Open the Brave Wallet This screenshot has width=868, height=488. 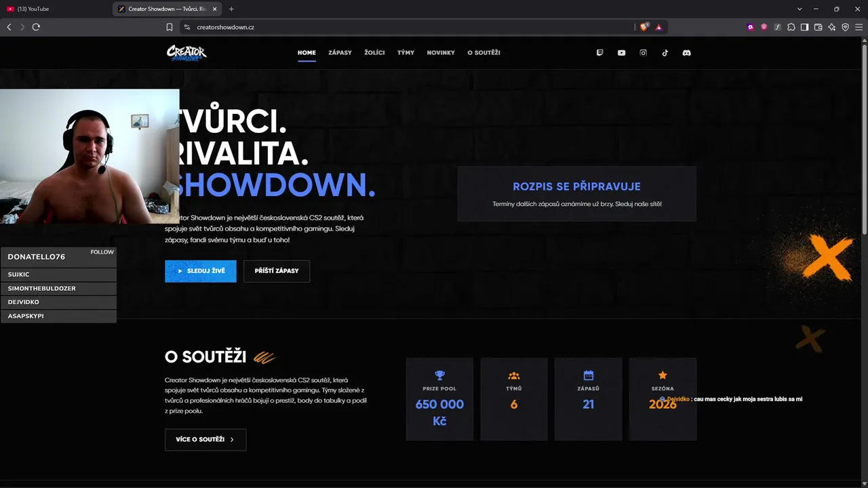tap(818, 27)
